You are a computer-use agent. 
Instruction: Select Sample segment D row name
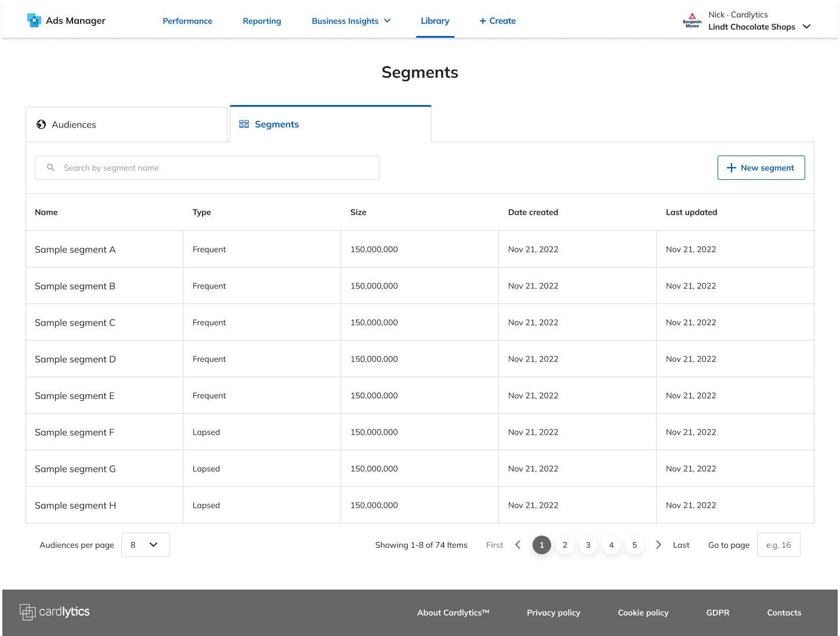(x=75, y=359)
